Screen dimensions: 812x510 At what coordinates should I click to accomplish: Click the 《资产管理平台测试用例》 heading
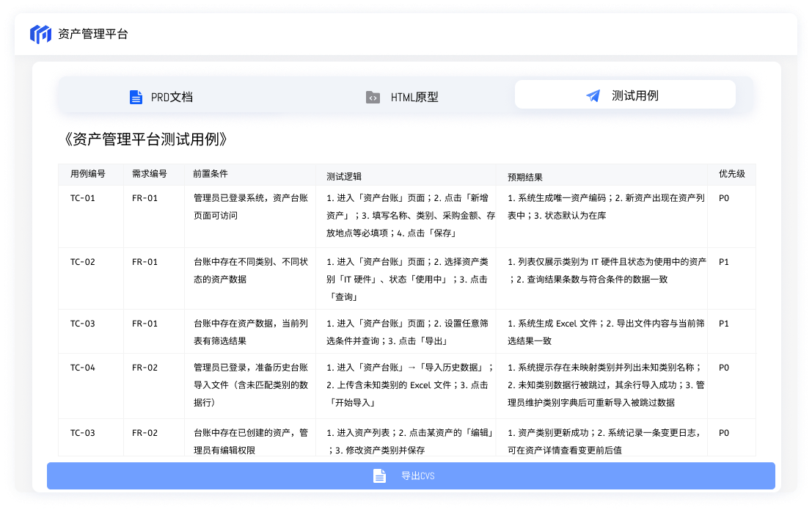tap(145, 139)
